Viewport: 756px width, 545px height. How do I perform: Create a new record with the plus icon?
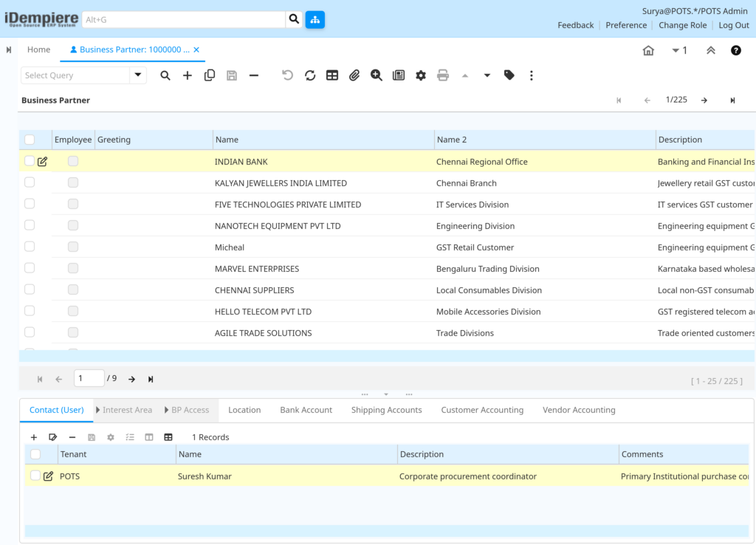click(187, 75)
